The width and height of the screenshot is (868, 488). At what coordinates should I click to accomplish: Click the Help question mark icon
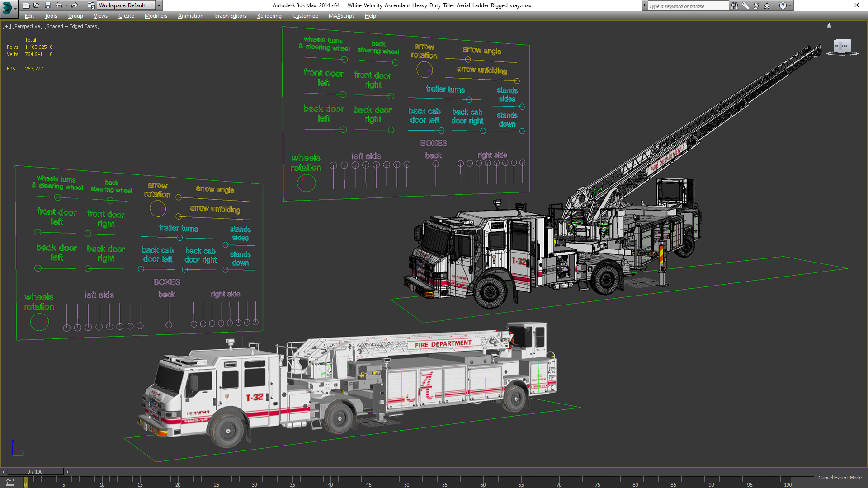(x=783, y=5)
